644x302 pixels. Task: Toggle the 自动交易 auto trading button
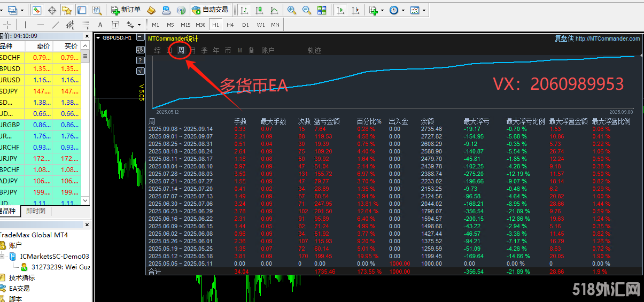(210, 10)
